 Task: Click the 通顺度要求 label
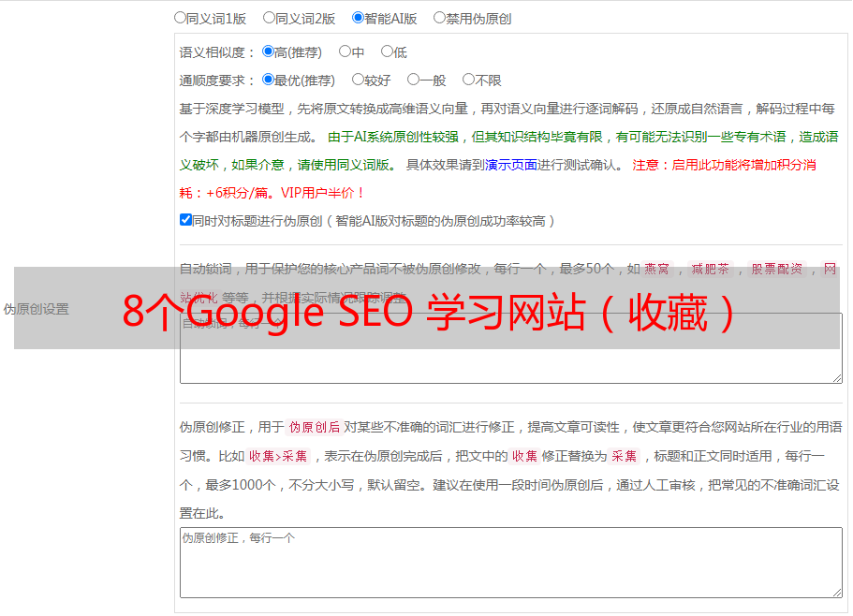pyautogui.click(x=216, y=81)
